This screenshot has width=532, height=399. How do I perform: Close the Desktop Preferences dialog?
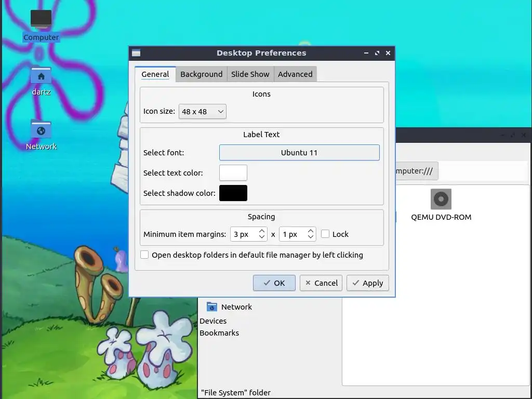tap(388, 53)
